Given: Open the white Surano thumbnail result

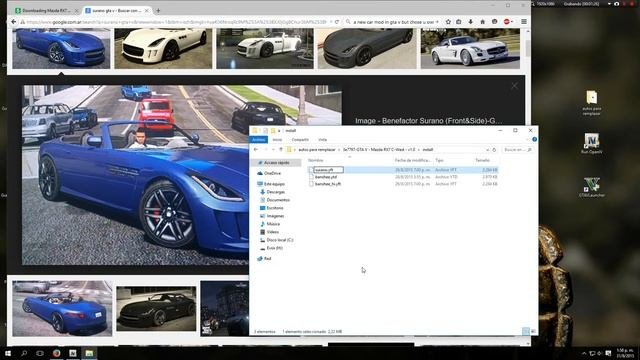Looking at the screenshot, I should click(x=163, y=48).
